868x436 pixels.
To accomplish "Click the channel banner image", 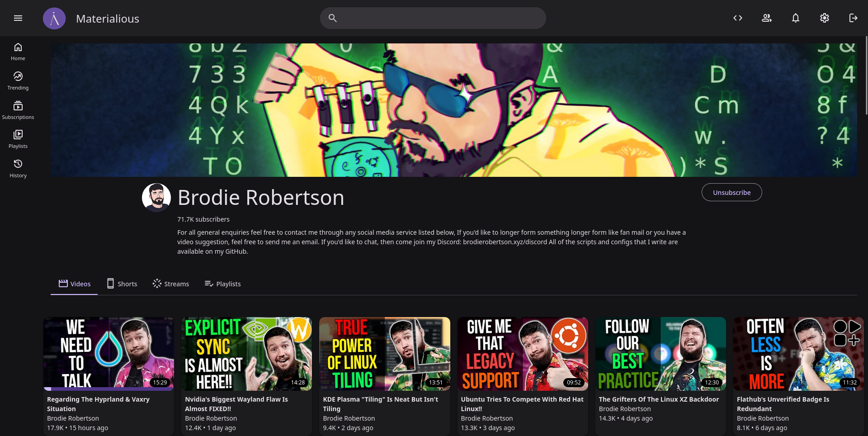I will [x=454, y=110].
